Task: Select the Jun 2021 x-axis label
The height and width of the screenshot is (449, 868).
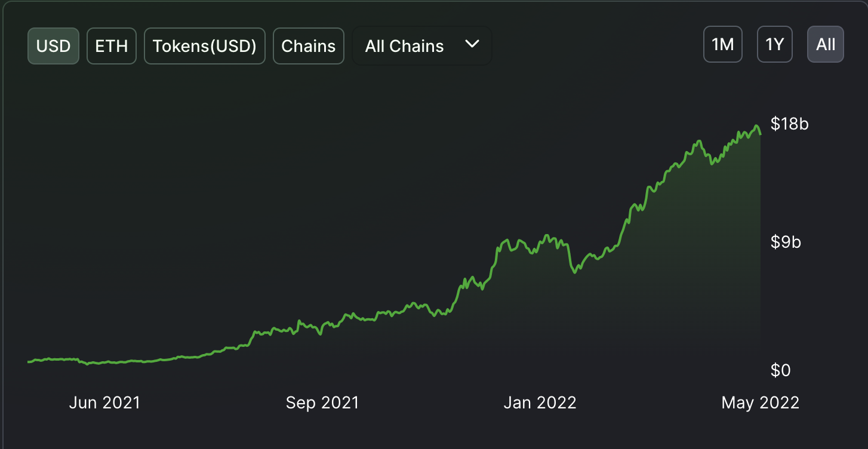Action: (x=104, y=402)
